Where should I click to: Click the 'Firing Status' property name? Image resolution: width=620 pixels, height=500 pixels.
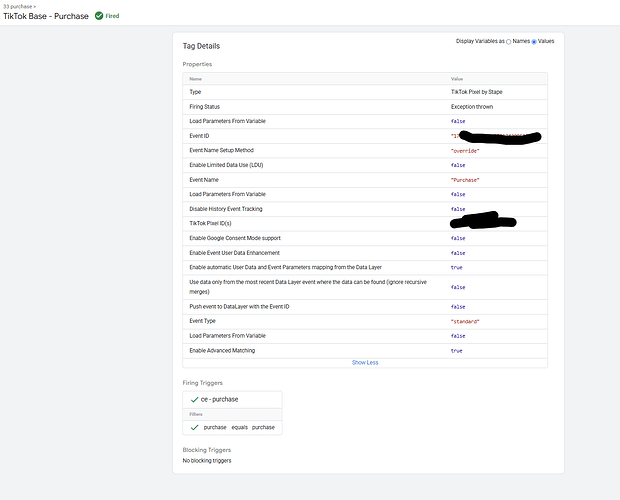(x=204, y=107)
